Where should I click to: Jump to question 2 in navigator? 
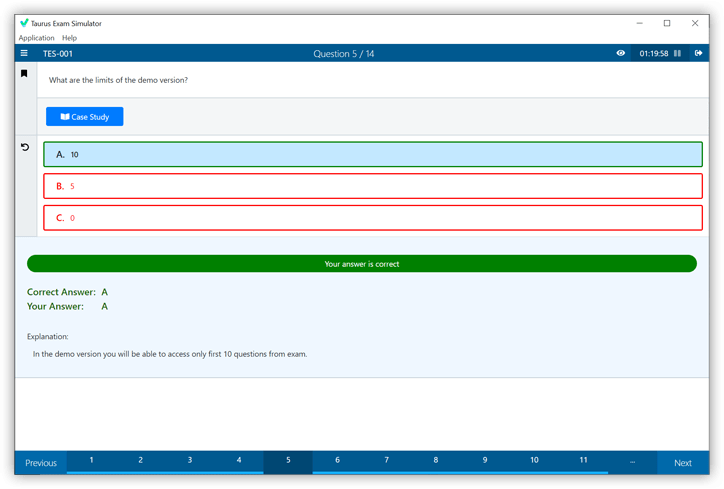140,462
